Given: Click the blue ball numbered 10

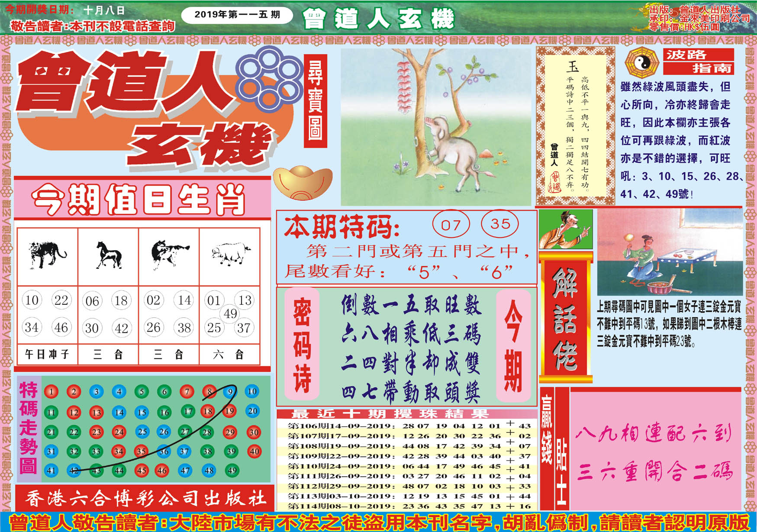Looking at the screenshot, I should 252,391.
